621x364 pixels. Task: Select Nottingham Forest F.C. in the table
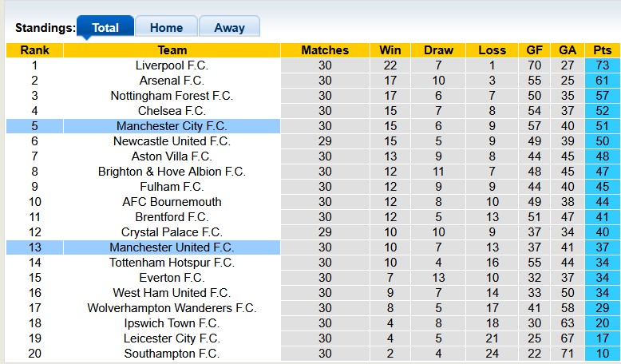(x=172, y=96)
